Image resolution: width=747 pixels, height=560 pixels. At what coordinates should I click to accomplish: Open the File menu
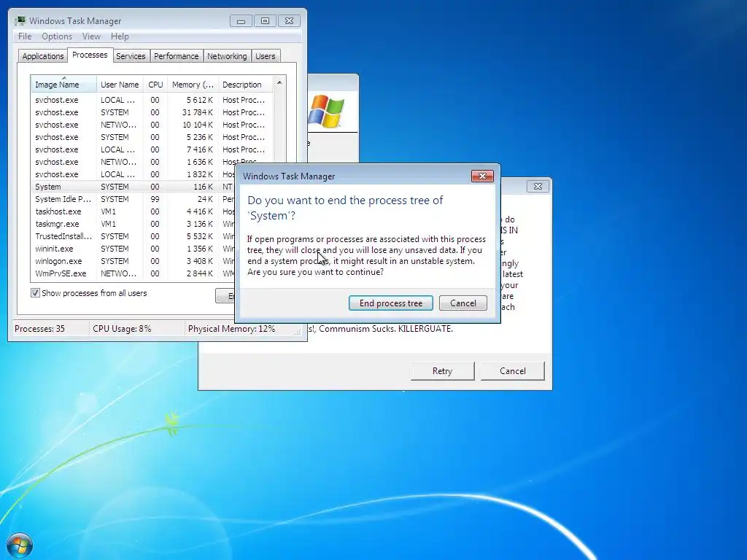[25, 36]
